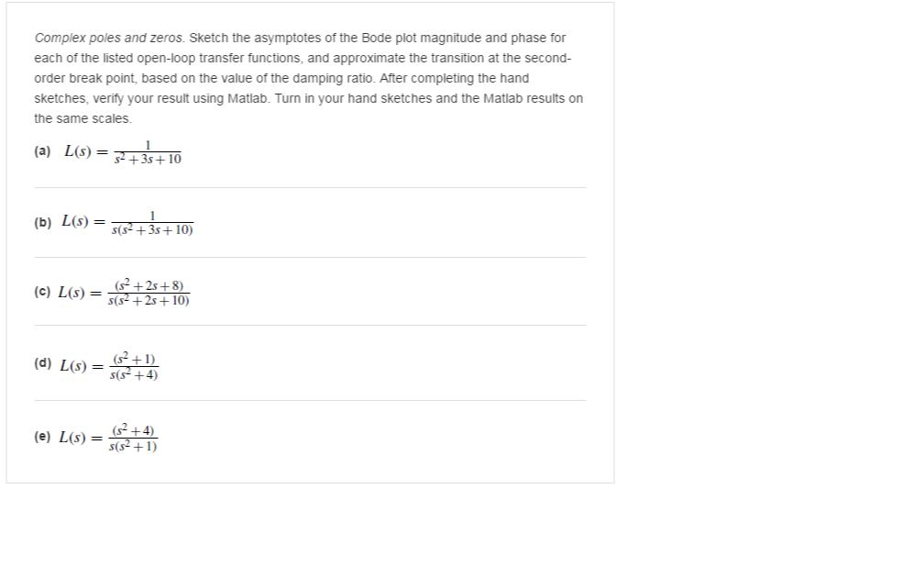Click numerator (s²+4) in part (e)
Viewport: 924px width, 578px height.
[x=133, y=430]
